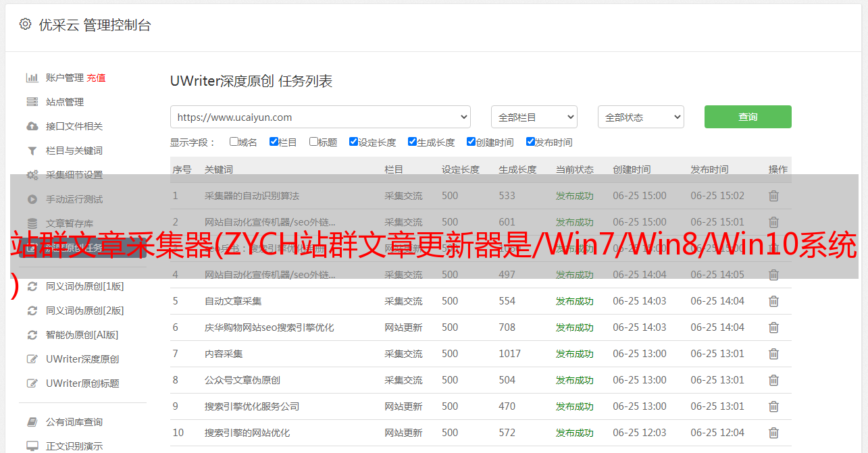Image resolution: width=868 pixels, height=453 pixels.
Task: Click the green 查询 button
Action: coord(748,117)
